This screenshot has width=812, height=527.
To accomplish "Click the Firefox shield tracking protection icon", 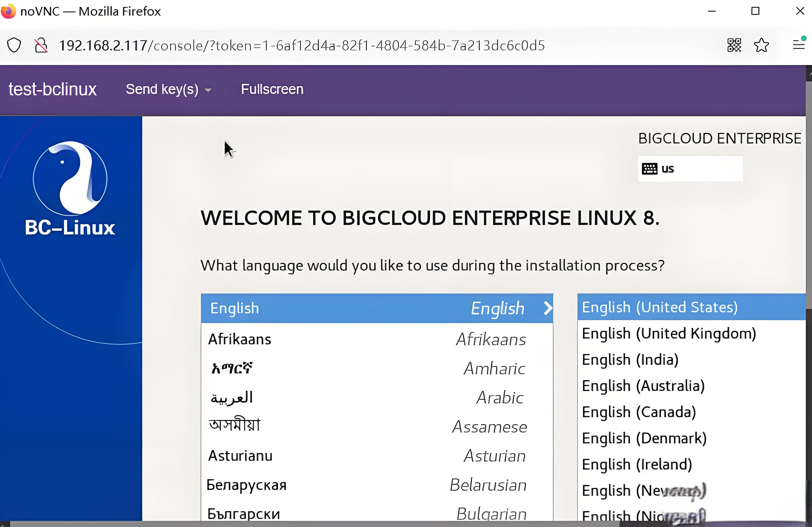I will coord(14,45).
